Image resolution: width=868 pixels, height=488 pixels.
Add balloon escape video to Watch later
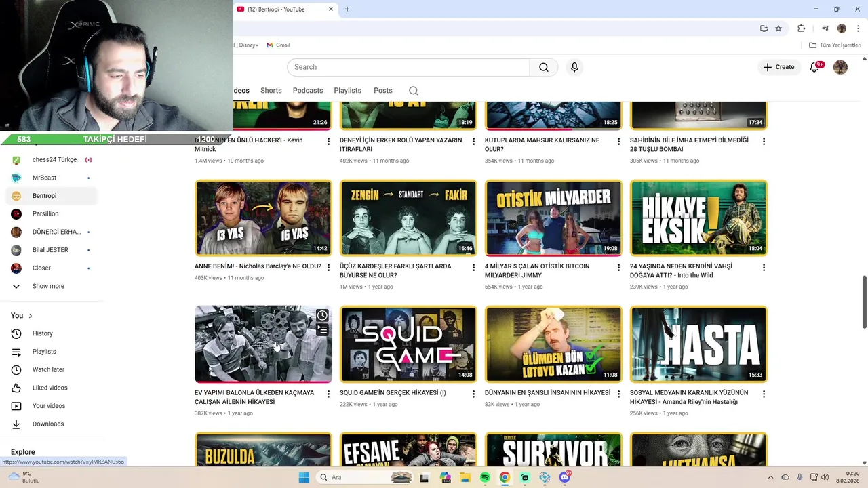coord(322,315)
